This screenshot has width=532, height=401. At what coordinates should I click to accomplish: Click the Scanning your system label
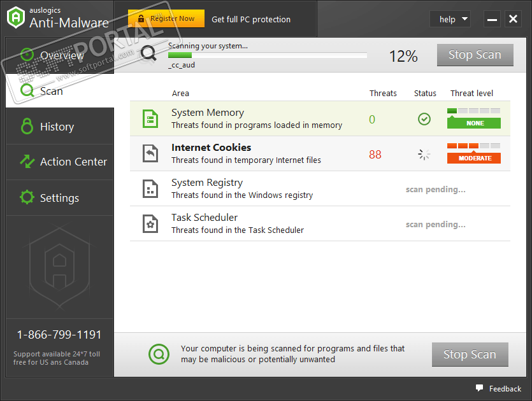click(x=208, y=46)
